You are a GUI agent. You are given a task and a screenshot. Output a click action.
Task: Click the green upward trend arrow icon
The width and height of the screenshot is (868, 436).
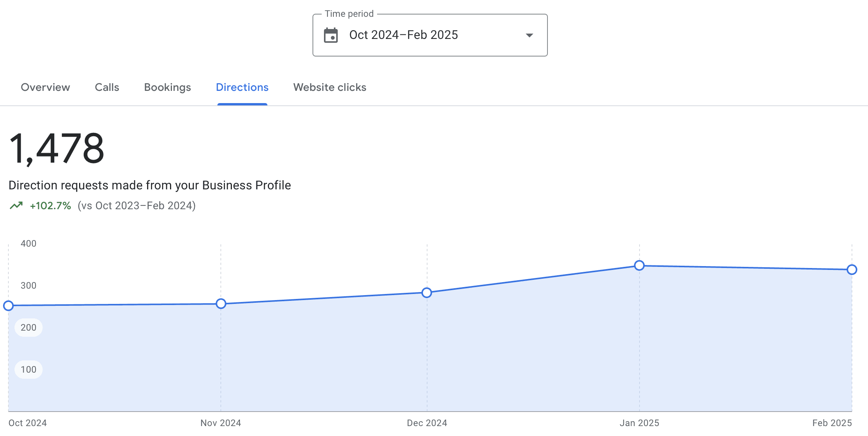[16, 205]
